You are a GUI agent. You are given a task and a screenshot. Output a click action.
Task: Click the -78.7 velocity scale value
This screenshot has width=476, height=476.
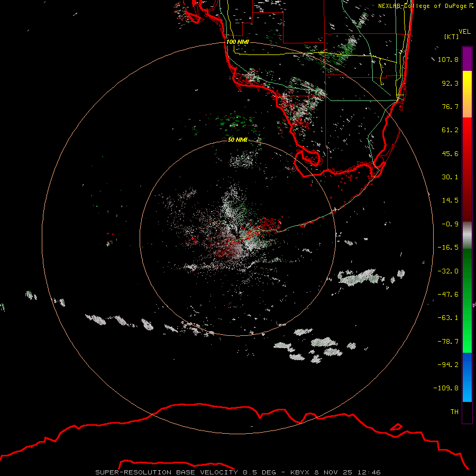pos(448,342)
